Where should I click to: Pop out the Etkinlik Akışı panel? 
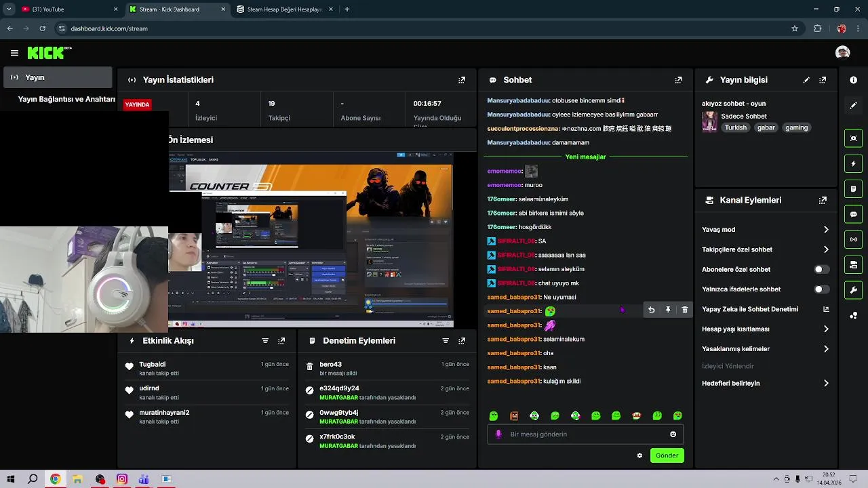point(281,341)
